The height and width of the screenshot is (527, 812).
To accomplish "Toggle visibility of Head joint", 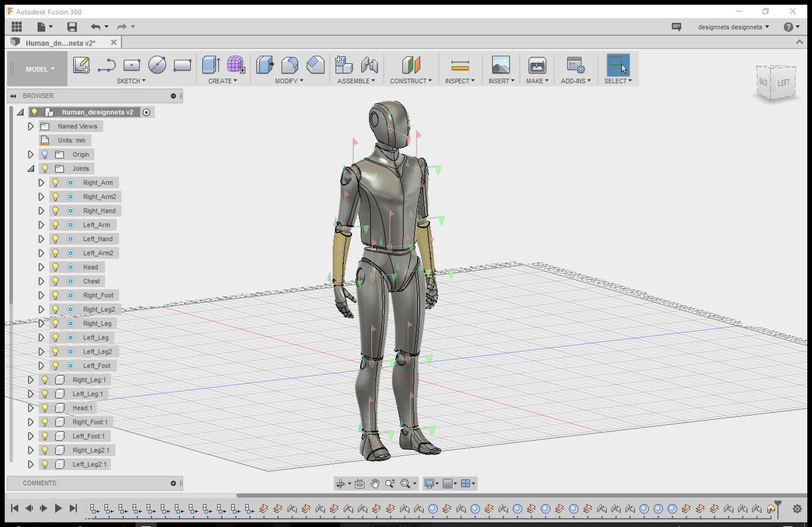I will point(56,266).
